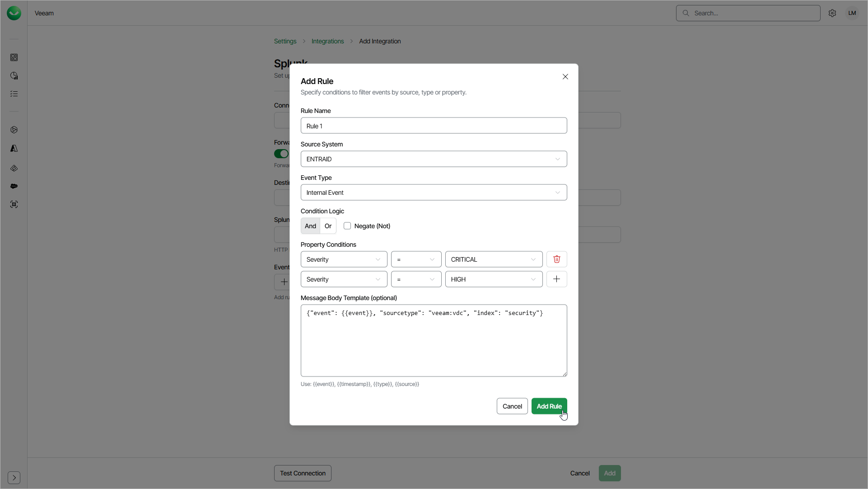Open the scan frame icon in sidebar
Screen dimensions: 868x489
point(14,204)
